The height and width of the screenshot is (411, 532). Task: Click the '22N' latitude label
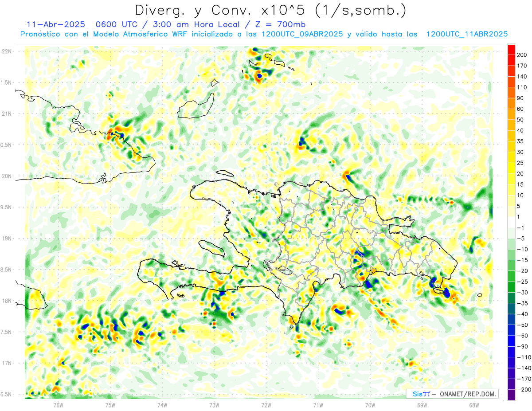pos(7,51)
